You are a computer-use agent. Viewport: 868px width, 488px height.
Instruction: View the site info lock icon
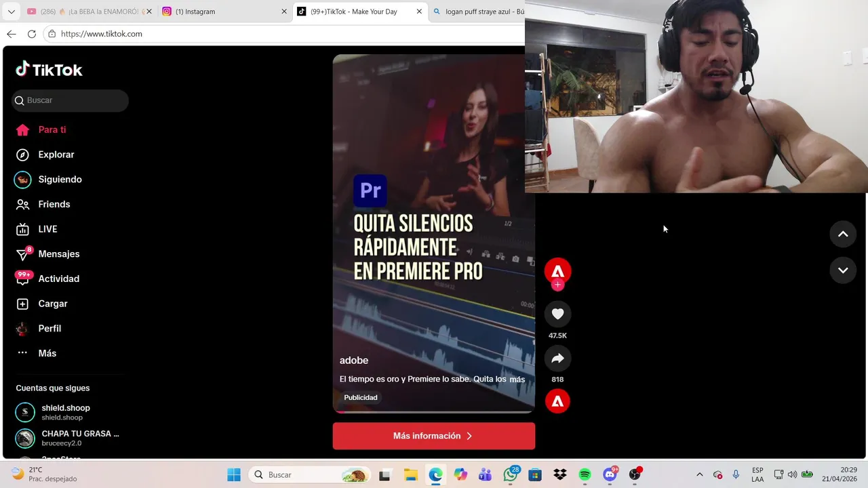[52, 34]
